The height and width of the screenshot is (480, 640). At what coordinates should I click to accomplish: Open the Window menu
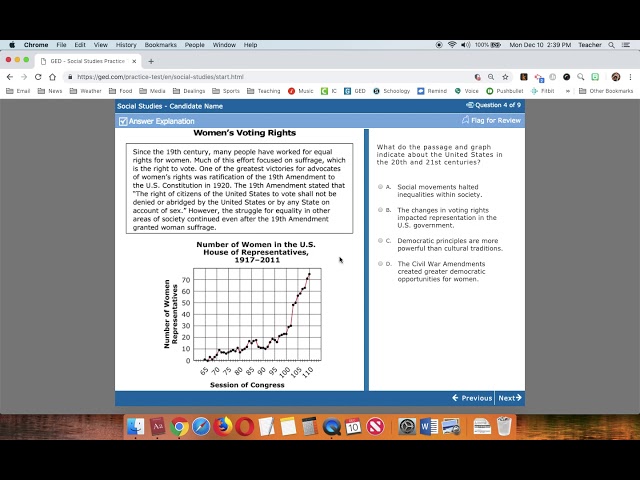pos(224,45)
